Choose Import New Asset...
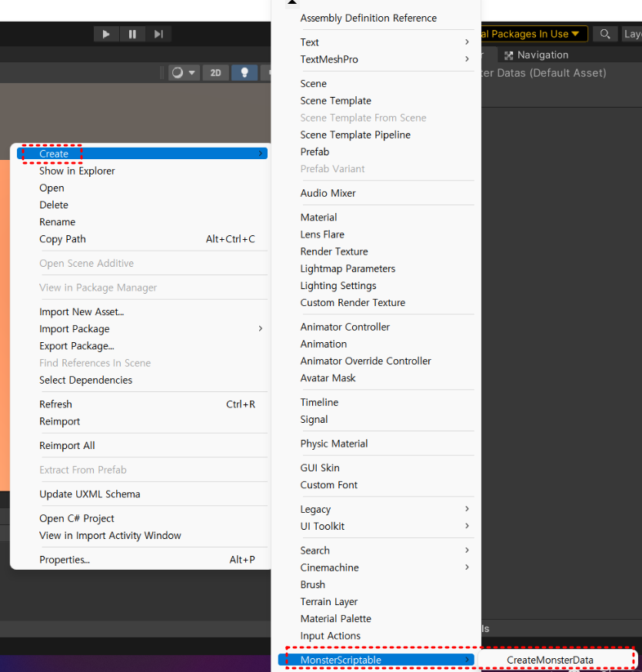Image resolution: width=642 pixels, height=672 pixels. 142,311
